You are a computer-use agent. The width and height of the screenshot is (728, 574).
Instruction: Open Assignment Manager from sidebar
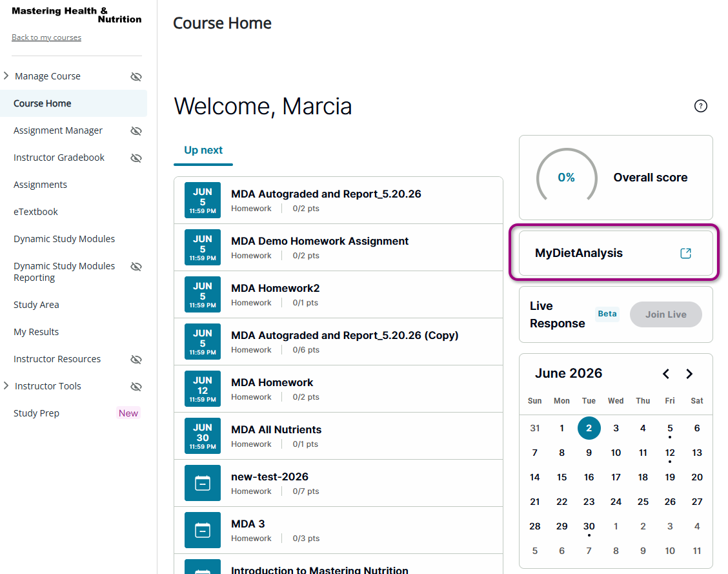(x=58, y=130)
